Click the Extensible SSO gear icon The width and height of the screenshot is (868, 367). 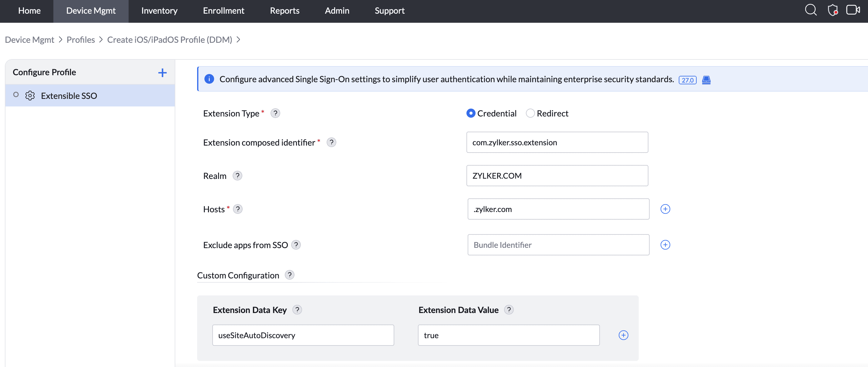tap(30, 96)
